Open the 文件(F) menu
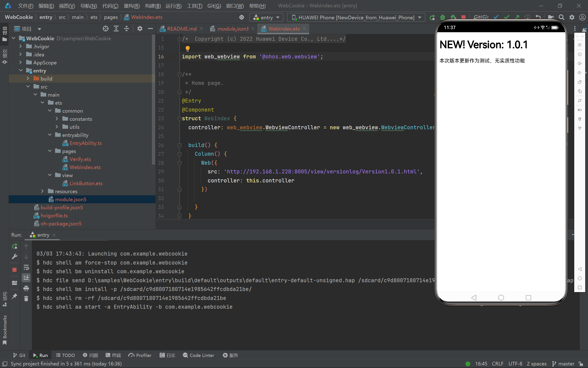 pyautogui.click(x=25, y=6)
